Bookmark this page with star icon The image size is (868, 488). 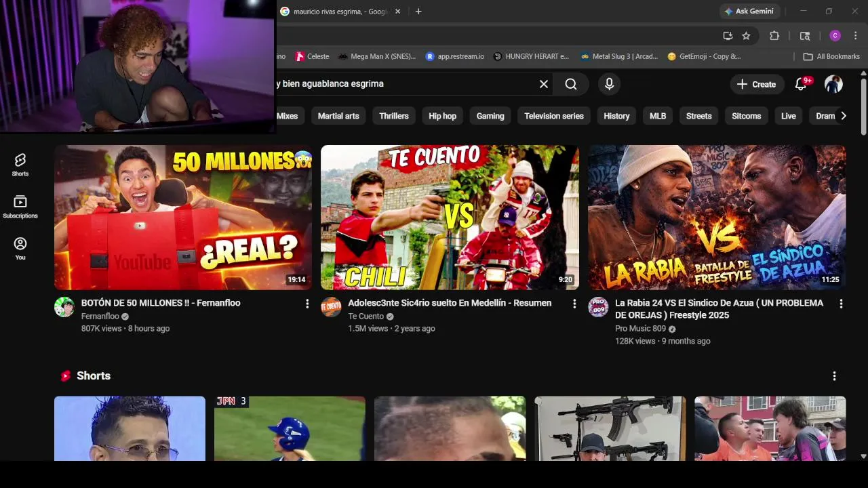(746, 36)
